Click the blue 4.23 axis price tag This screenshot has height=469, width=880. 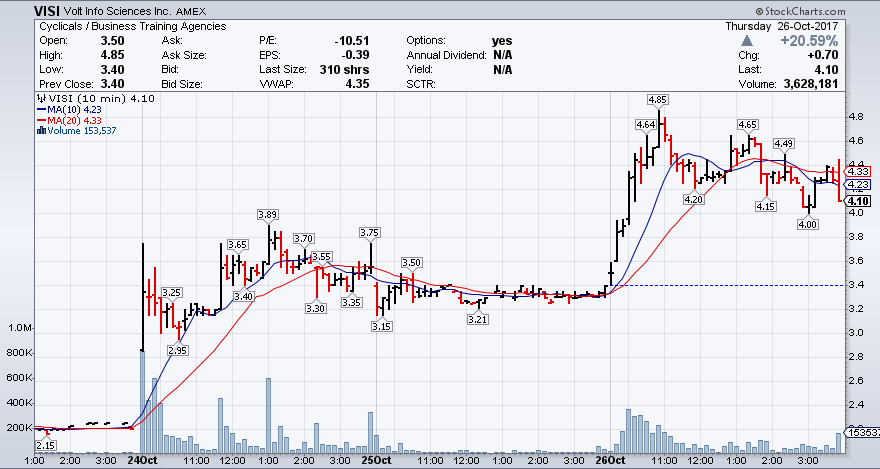click(x=859, y=185)
